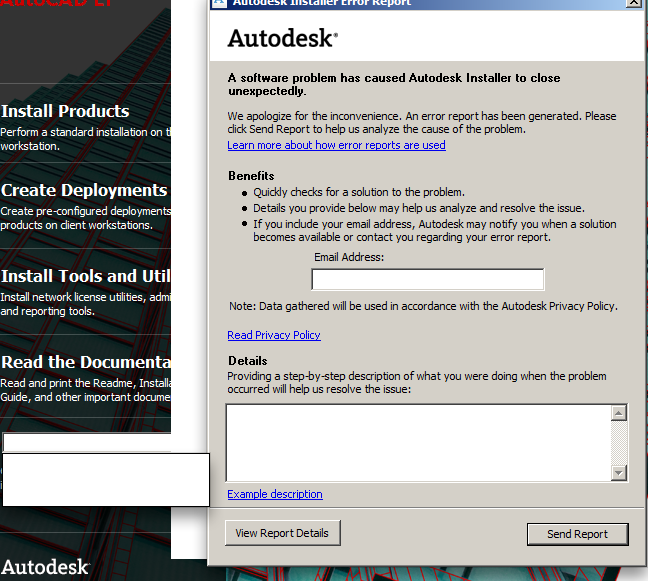Viewport: 648px width, 581px height.
Task: Open the Read Privacy Policy link
Action: point(274,335)
